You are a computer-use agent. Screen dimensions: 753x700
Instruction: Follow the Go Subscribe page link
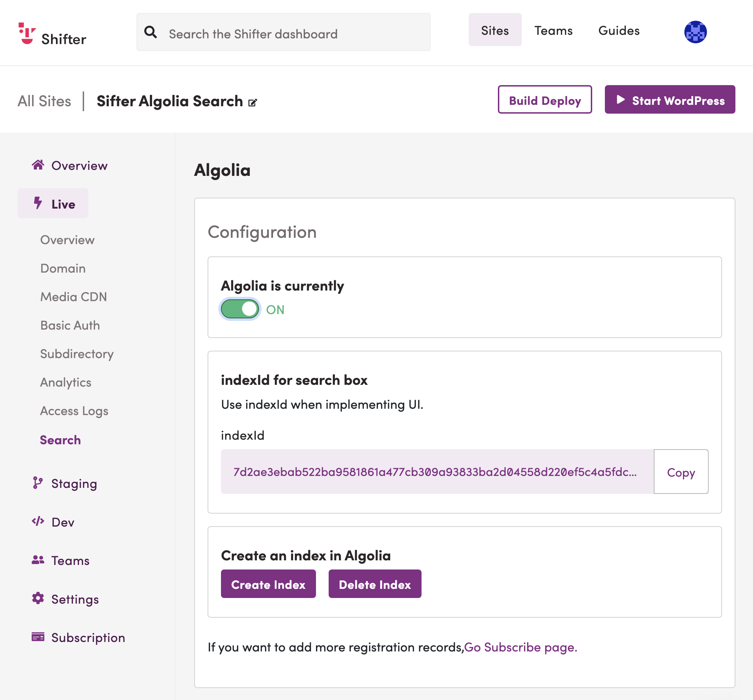tap(520, 647)
